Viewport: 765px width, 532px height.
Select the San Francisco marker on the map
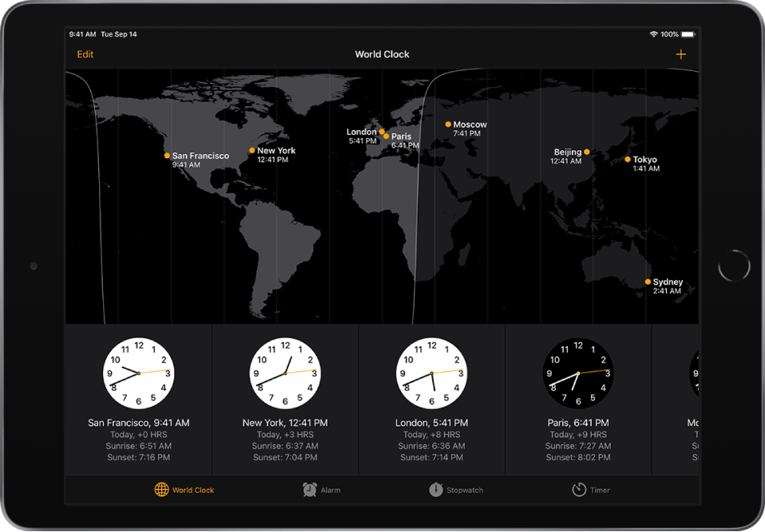(x=167, y=156)
